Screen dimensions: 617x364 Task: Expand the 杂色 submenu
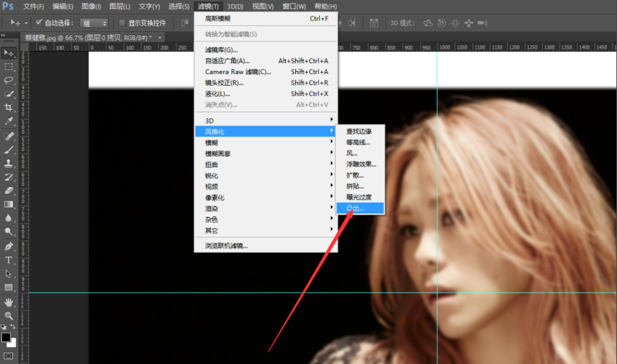(266, 220)
